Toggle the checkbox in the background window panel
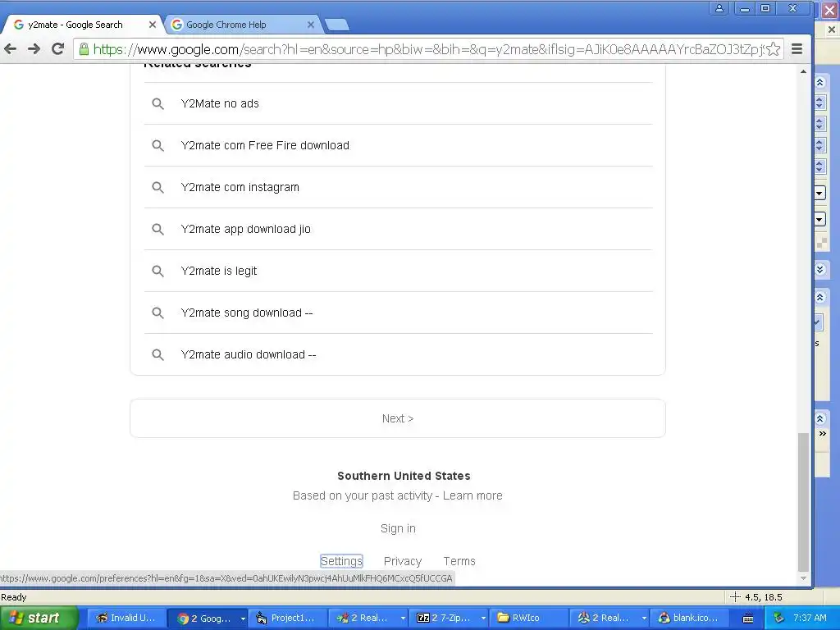Screen dimensions: 840x630 pos(818,322)
